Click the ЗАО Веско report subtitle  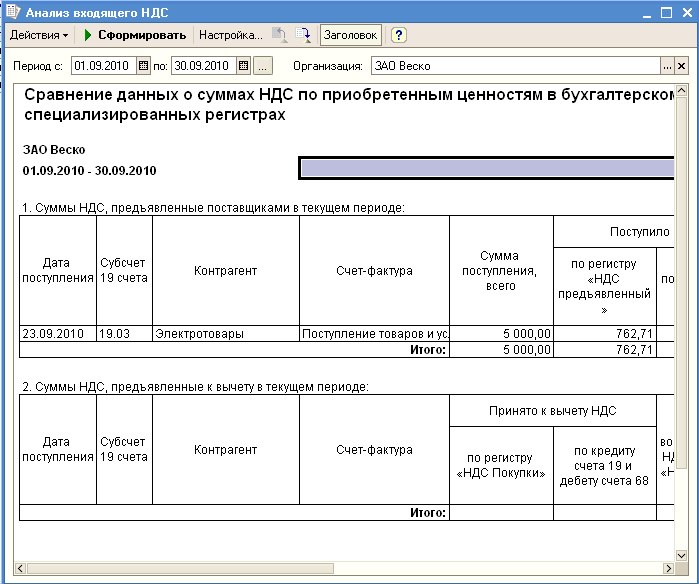coord(54,149)
